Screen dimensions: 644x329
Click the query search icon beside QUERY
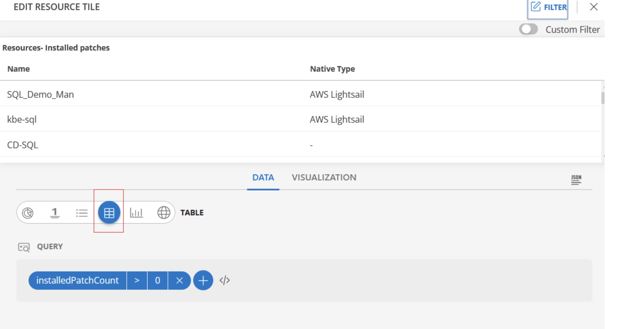[24, 247]
